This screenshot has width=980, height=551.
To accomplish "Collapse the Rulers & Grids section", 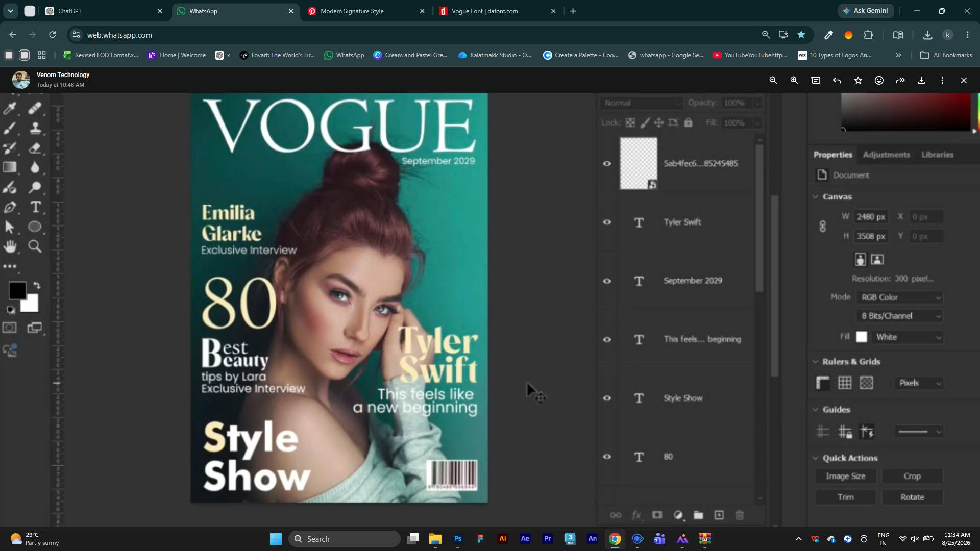I will 816,361.
